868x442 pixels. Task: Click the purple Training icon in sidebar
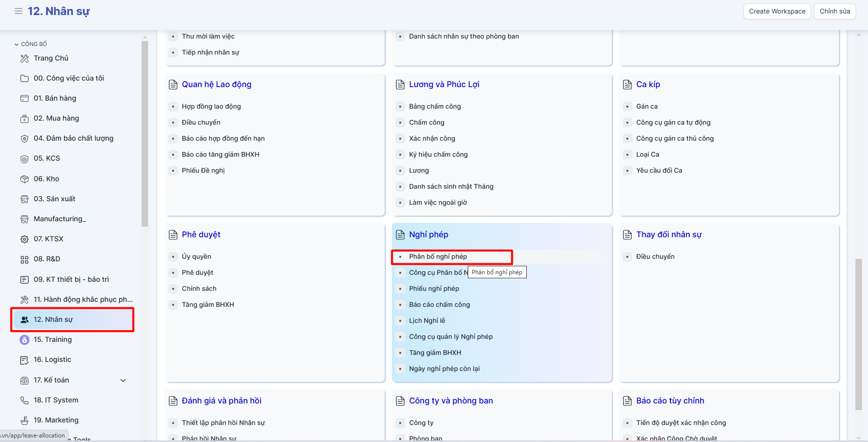pos(25,340)
